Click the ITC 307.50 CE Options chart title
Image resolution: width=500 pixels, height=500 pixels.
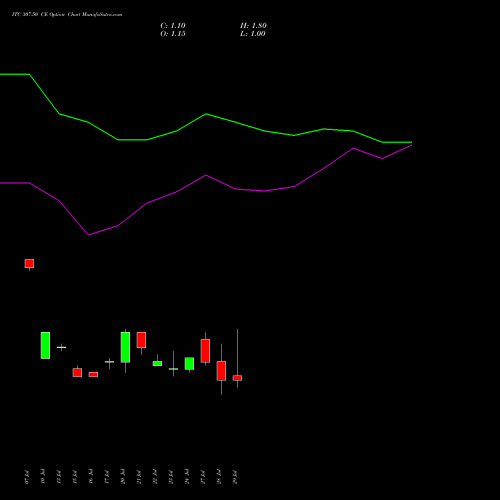point(67,15)
